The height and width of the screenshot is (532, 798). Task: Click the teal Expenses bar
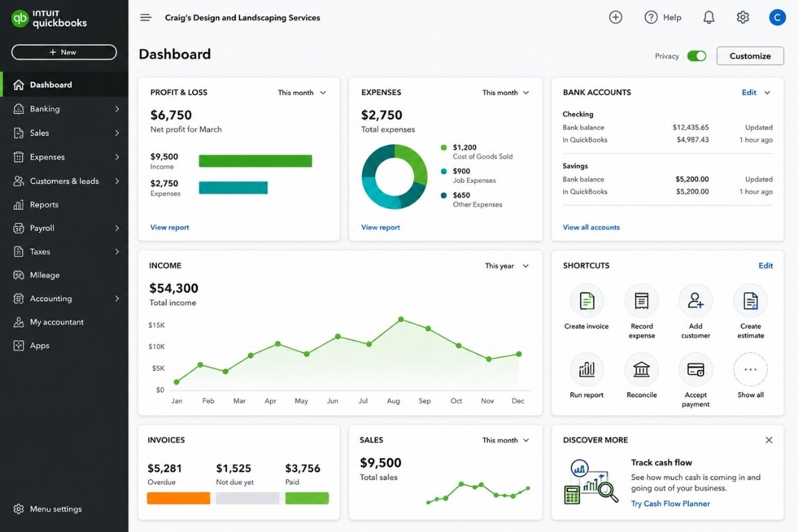[233, 188]
